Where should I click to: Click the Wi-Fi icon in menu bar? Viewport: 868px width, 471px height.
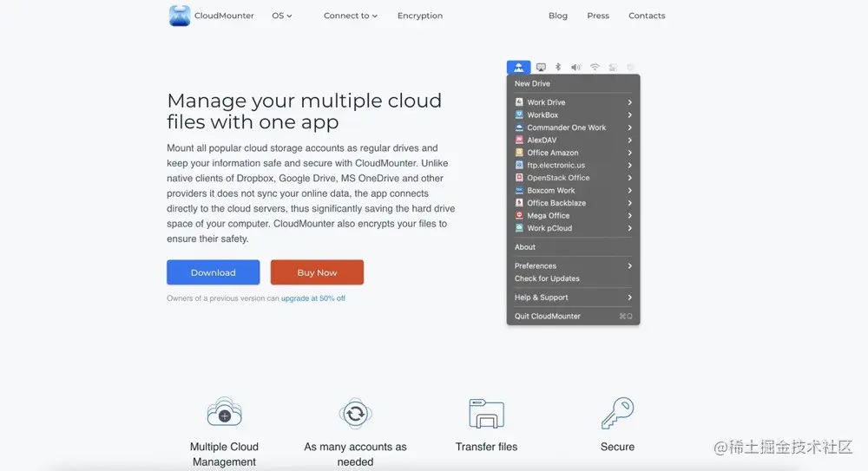(x=595, y=67)
